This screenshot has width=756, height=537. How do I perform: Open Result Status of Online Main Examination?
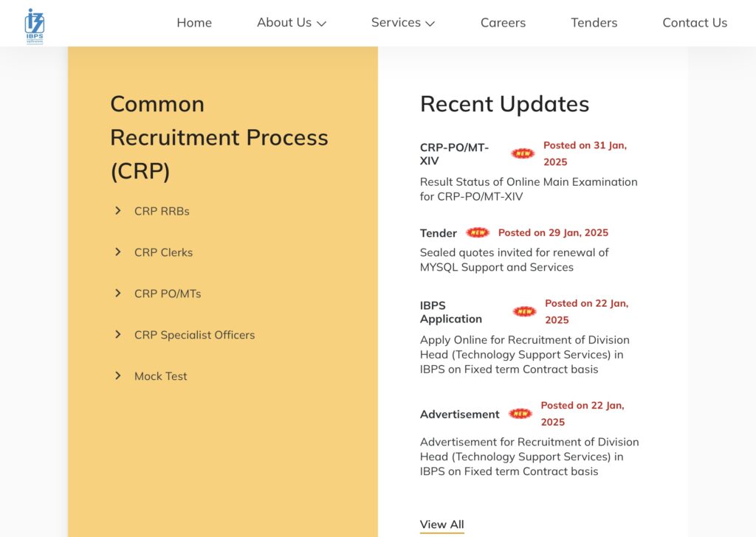tap(529, 190)
